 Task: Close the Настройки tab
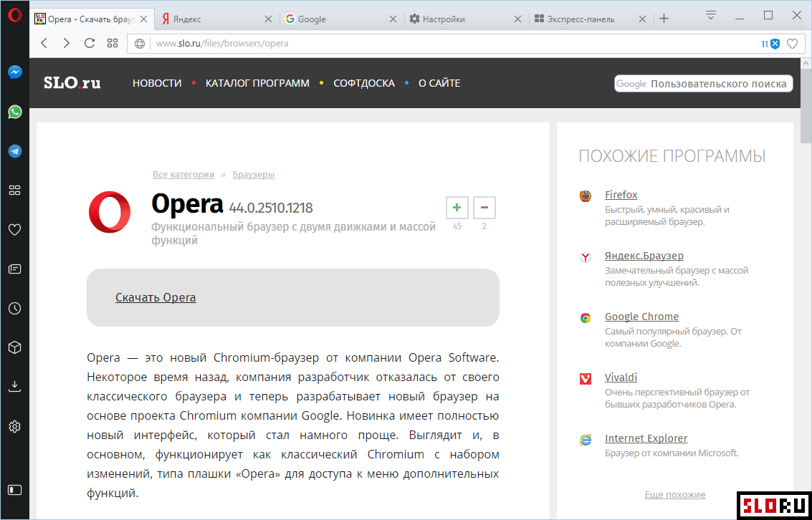tap(518, 19)
